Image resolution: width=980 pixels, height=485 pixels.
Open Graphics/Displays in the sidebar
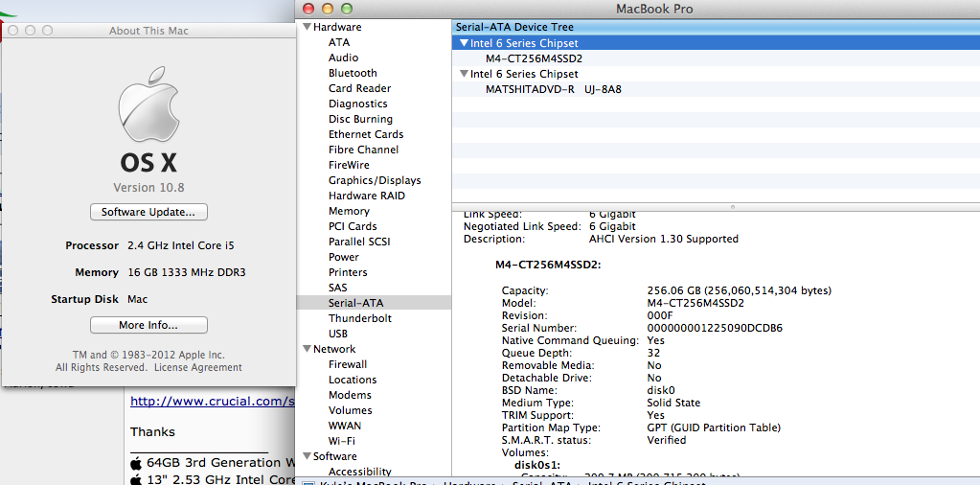[x=375, y=180]
